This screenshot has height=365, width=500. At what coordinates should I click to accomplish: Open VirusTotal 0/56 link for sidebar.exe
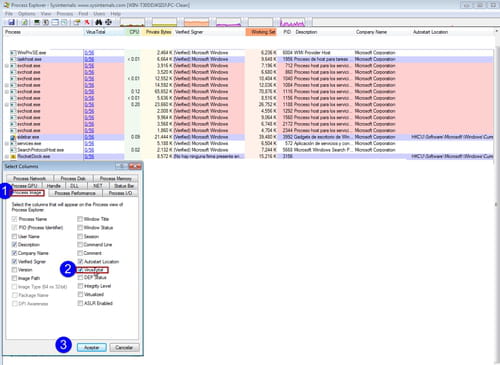click(x=89, y=137)
